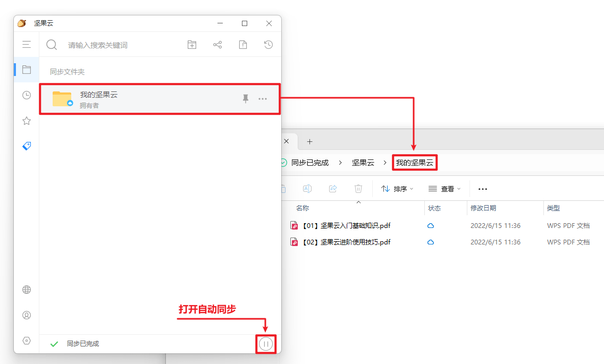Click the 同步已完成 status in 坚果云 footer
This screenshot has height=364, width=604.
83,344
